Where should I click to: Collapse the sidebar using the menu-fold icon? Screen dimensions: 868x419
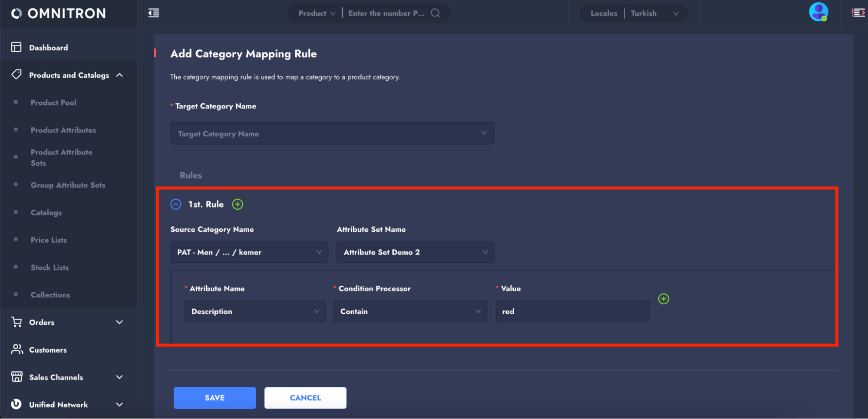point(154,13)
